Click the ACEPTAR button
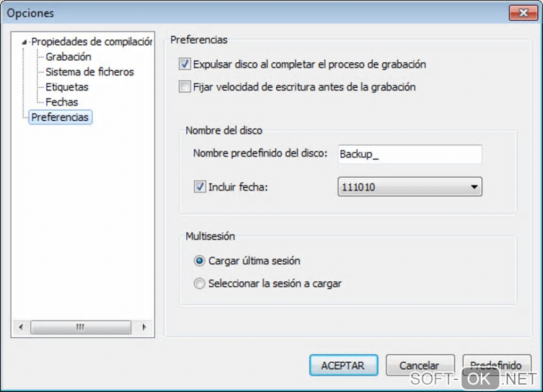This screenshot has height=392, width=543. click(343, 365)
